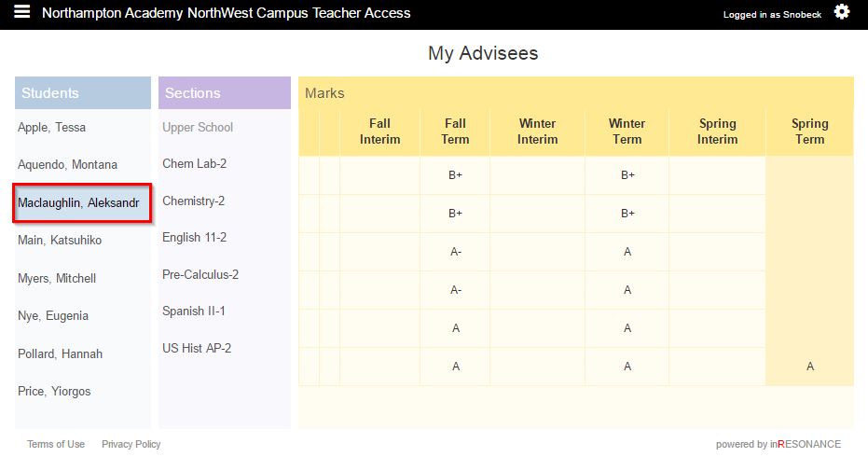Select student Nye, Eugenia
This screenshot has width=868, height=457.
point(53,316)
